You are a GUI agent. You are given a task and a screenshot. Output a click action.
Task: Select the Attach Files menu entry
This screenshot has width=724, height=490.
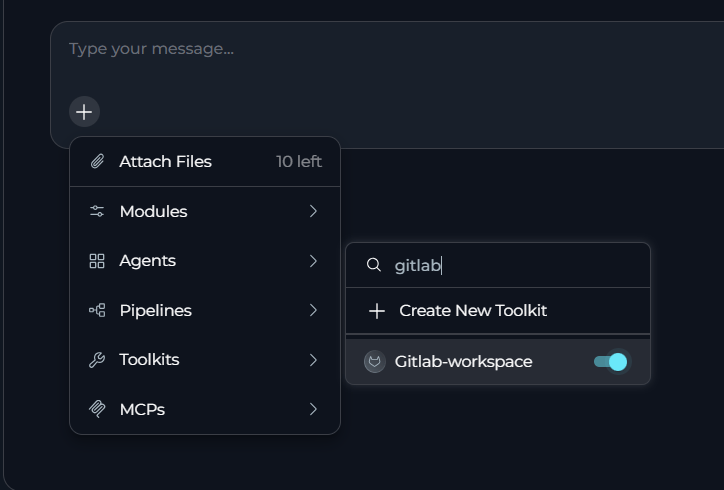click(x=205, y=162)
